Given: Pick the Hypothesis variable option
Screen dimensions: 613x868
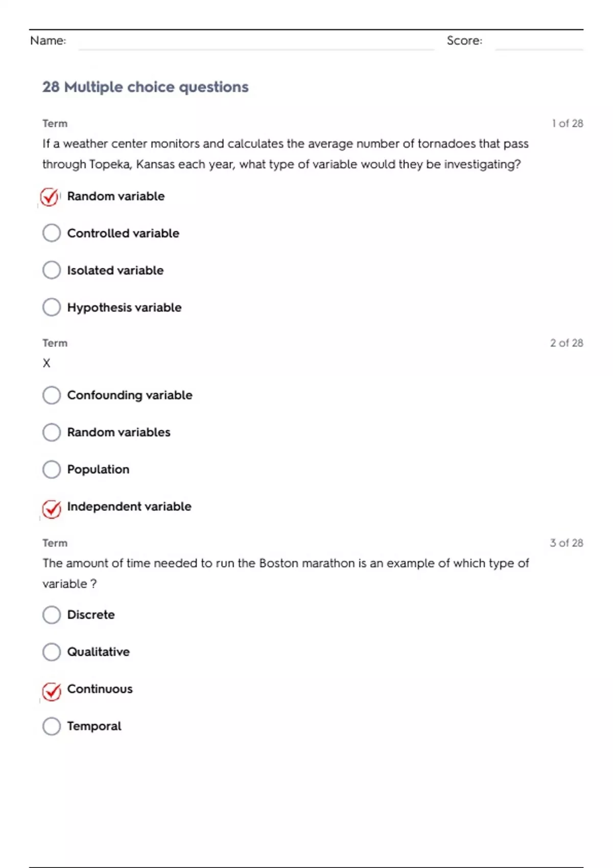Looking at the screenshot, I should pos(52,307).
